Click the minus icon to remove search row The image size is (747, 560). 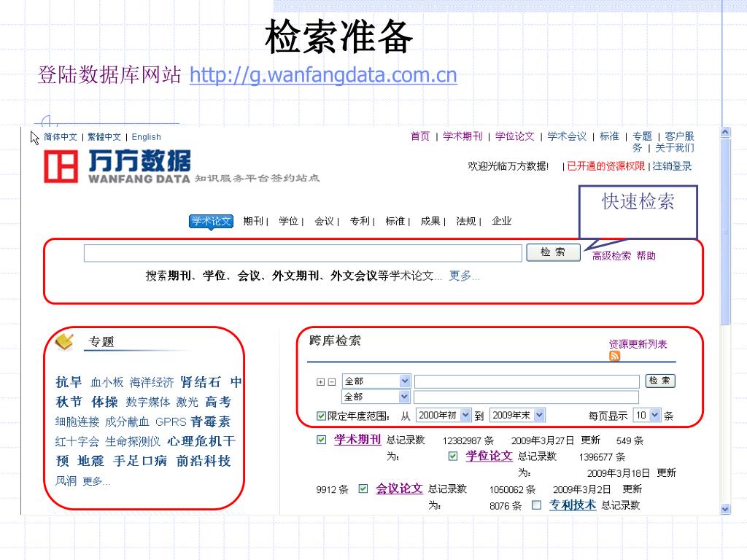332,382
